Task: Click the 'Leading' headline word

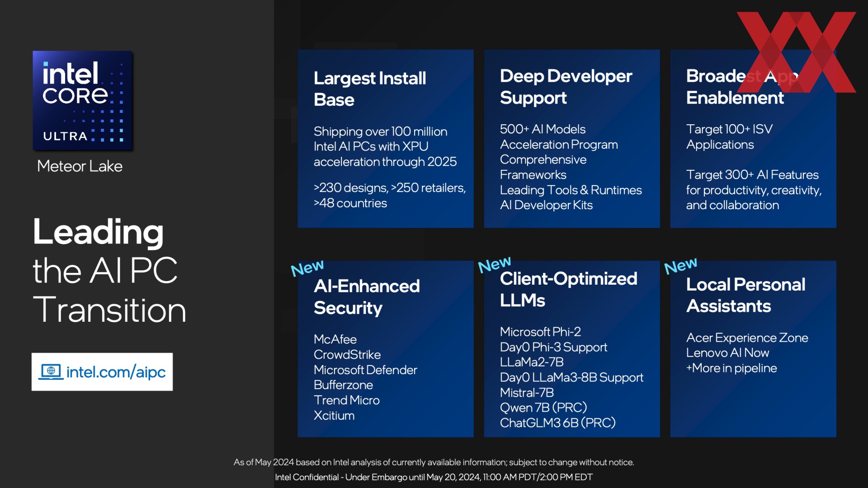Action: [x=98, y=232]
